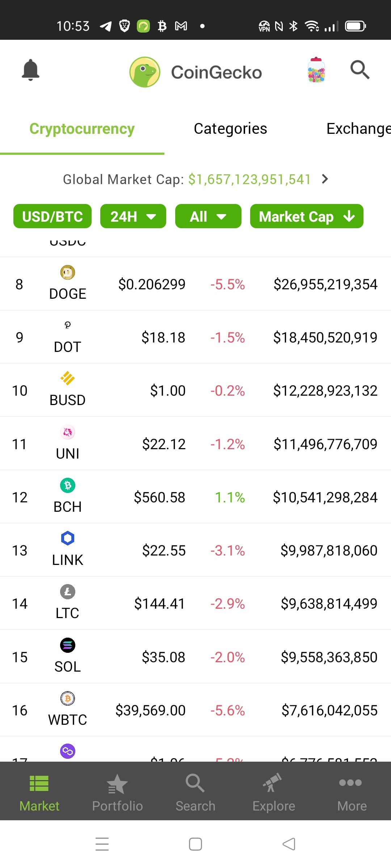Switch to the Categories tab
391x868 pixels.
click(x=230, y=129)
